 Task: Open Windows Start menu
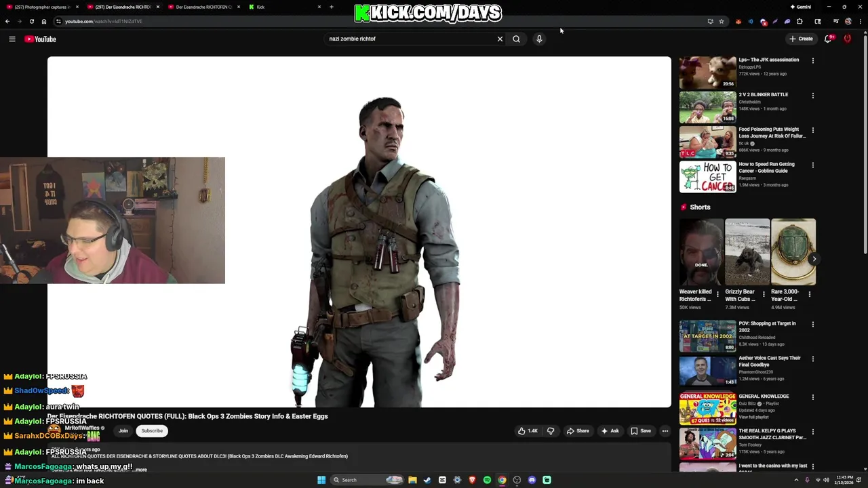tap(321, 480)
